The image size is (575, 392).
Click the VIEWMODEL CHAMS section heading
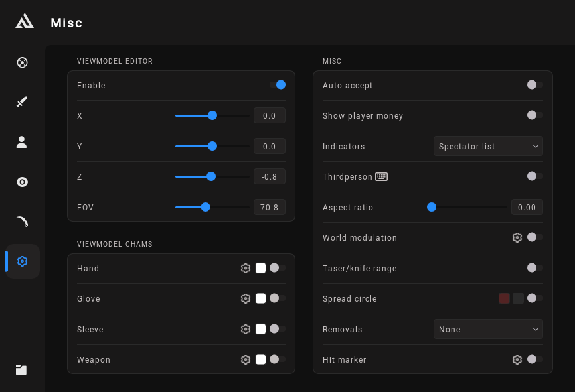pos(115,244)
